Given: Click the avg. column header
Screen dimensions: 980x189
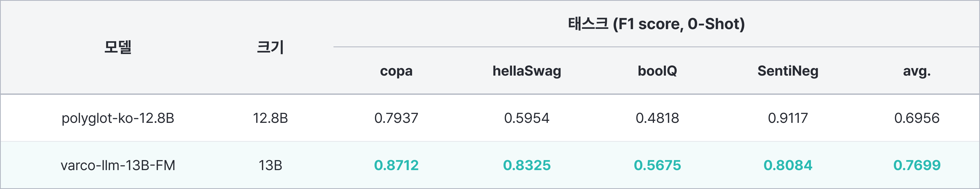Looking at the screenshot, I should point(917,71).
